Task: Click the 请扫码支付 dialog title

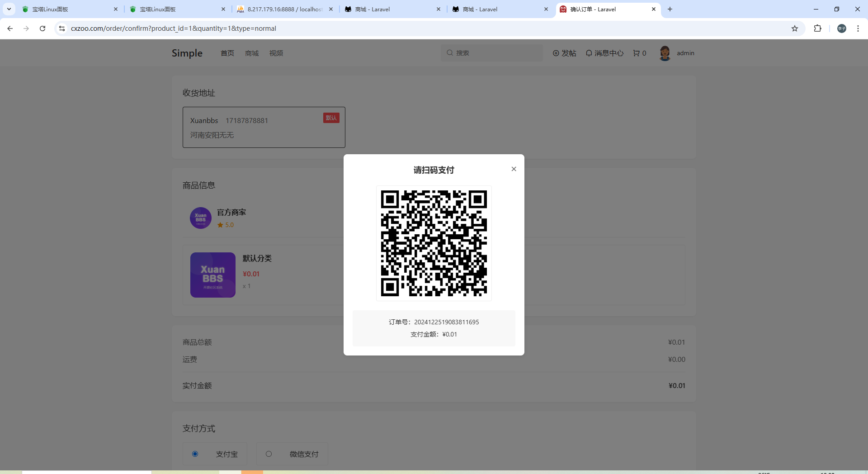Action: (434, 170)
